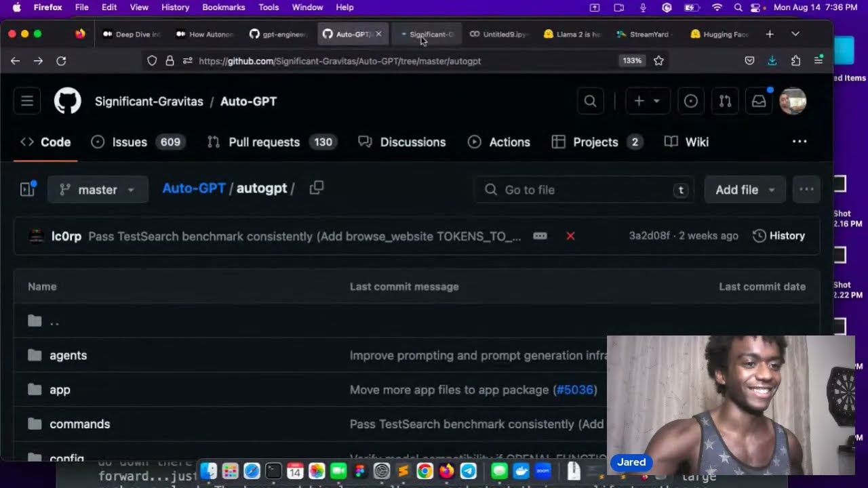Open Docker from the dock
868x488 pixels.
[521, 470]
